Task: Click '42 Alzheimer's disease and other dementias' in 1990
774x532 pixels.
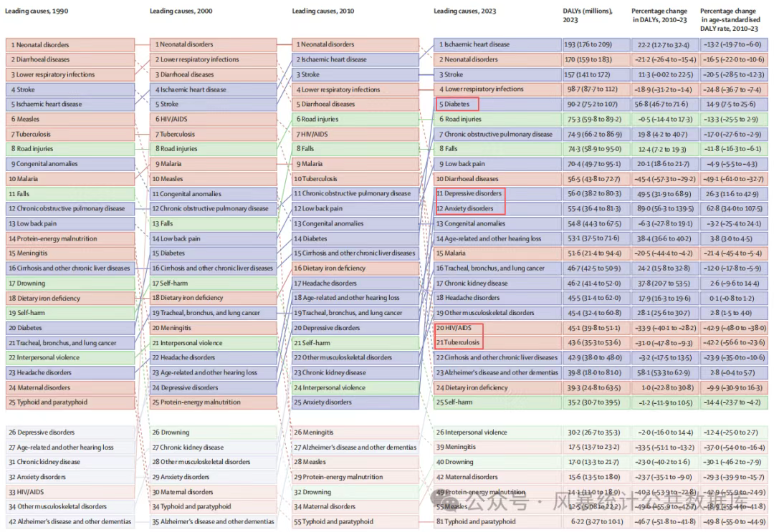Action: point(70,522)
